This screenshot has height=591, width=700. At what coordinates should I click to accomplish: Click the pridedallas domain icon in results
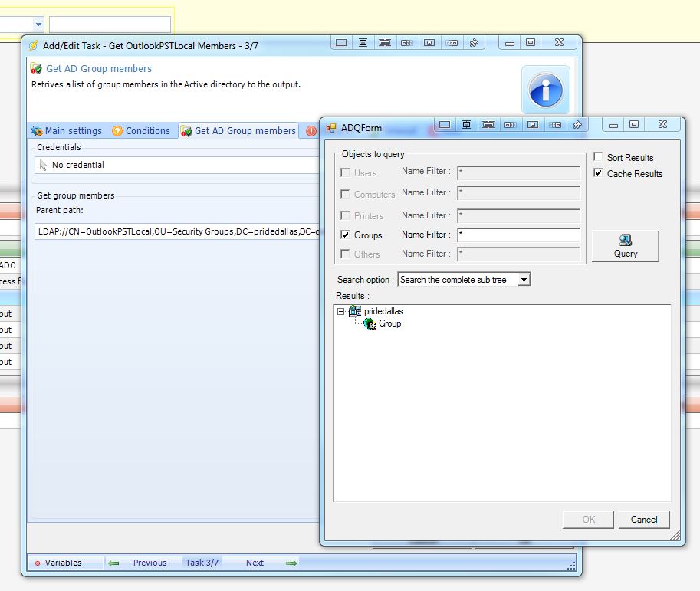pos(355,311)
